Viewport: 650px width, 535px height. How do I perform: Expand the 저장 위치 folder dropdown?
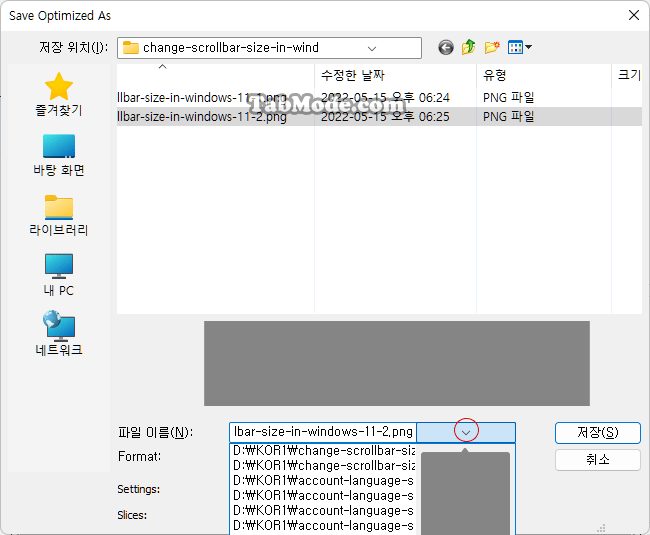pyautogui.click(x=372, y=48)
